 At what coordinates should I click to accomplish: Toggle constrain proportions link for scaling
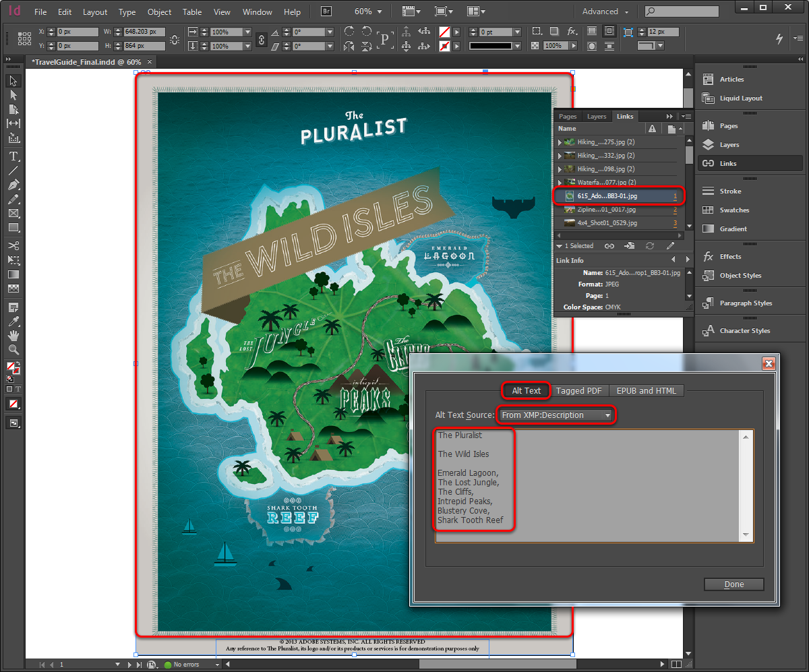point(262,38)
